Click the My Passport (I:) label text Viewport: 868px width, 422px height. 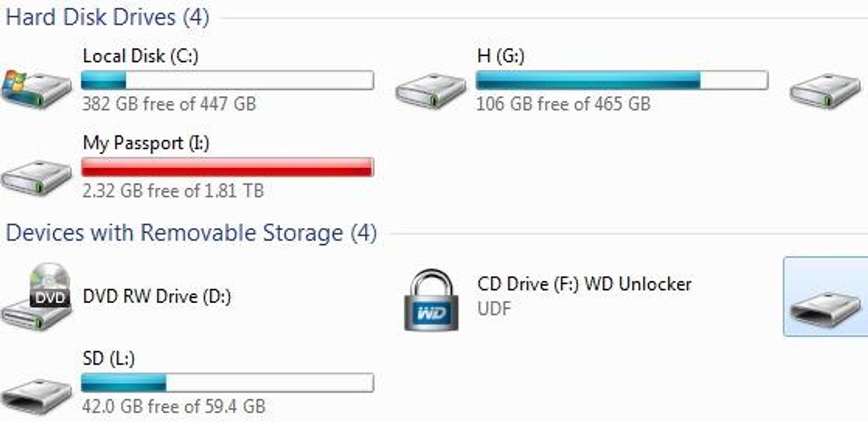click(146, 143)
